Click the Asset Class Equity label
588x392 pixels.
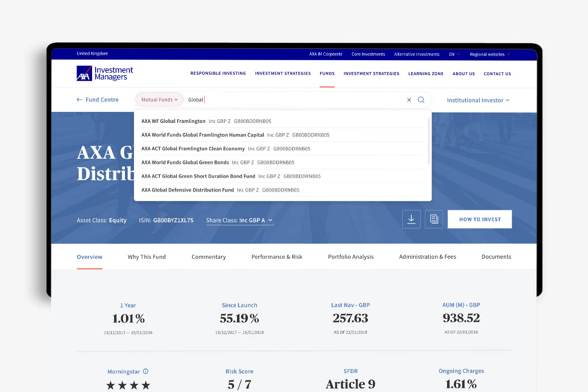pyautogui.click(x=102, y=220)
